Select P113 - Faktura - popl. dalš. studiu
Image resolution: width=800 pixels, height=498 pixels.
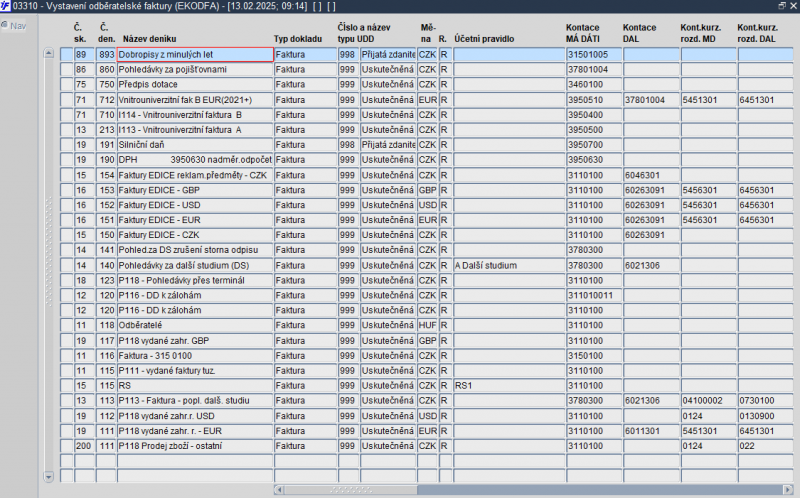195,401
